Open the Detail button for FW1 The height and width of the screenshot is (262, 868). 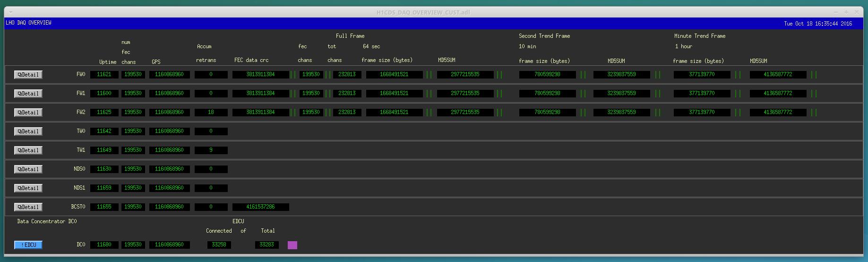28,94
